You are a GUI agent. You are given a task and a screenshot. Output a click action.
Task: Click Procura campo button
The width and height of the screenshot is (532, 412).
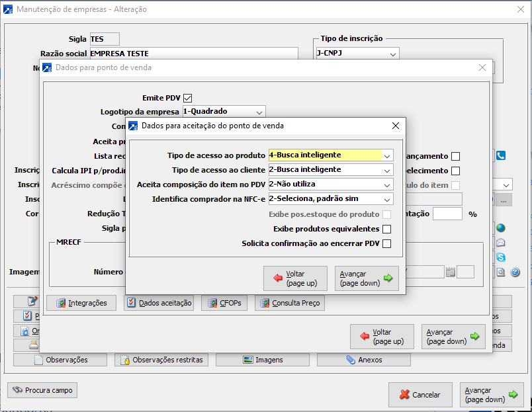pyautogui.click(x=42, y=390)
